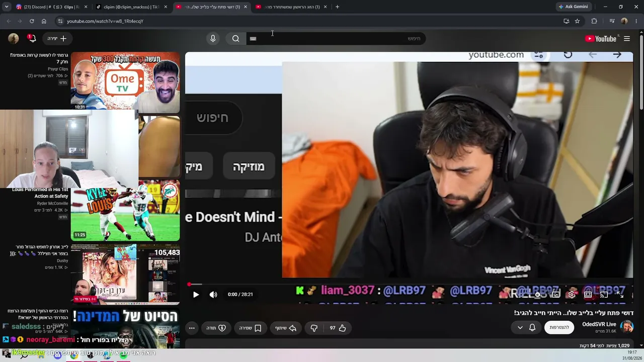The image size is (644, 362).
Task: Open OdedSVR Live channel avatar
Action: click(627, 327)
